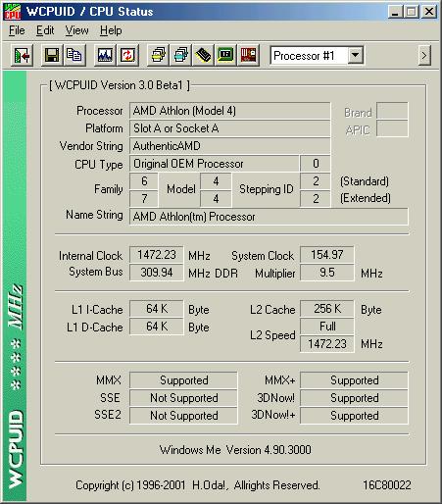
Task: Minimize the WCPUID window
Action: pyautogui.click(x=395, y=12)
